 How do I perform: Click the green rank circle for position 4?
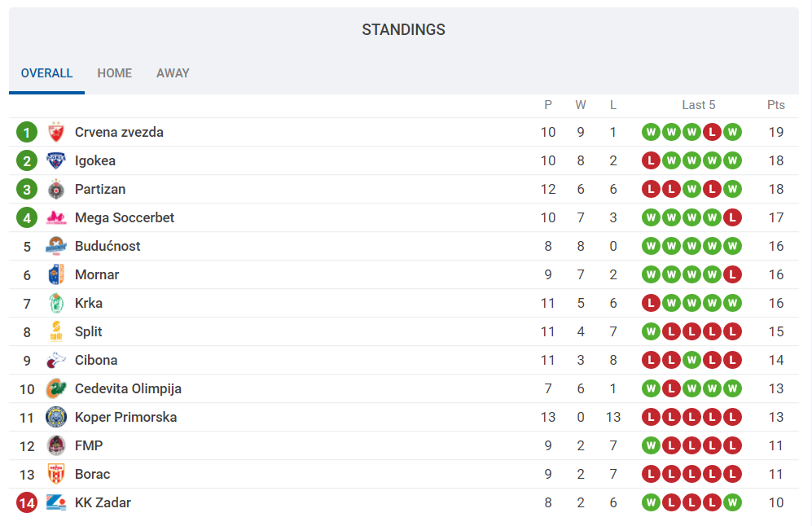(26, 217)
